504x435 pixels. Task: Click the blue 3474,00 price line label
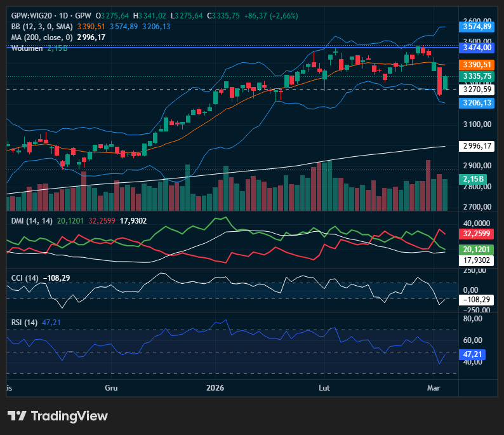click(x=477, y=48)
